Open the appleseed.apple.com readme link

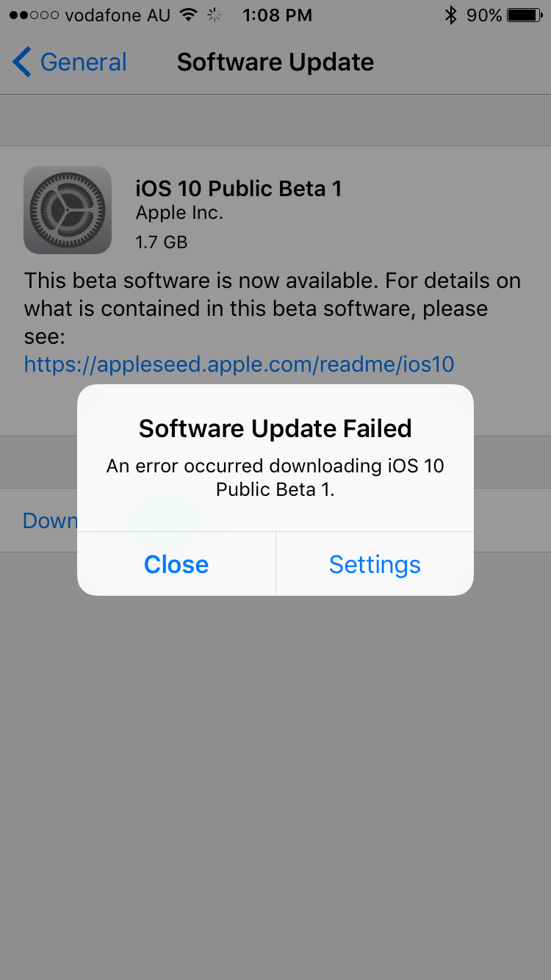click(239, 364)
